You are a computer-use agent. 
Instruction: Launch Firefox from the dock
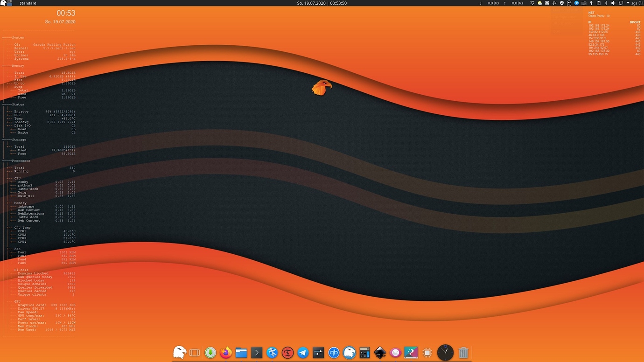225,352
